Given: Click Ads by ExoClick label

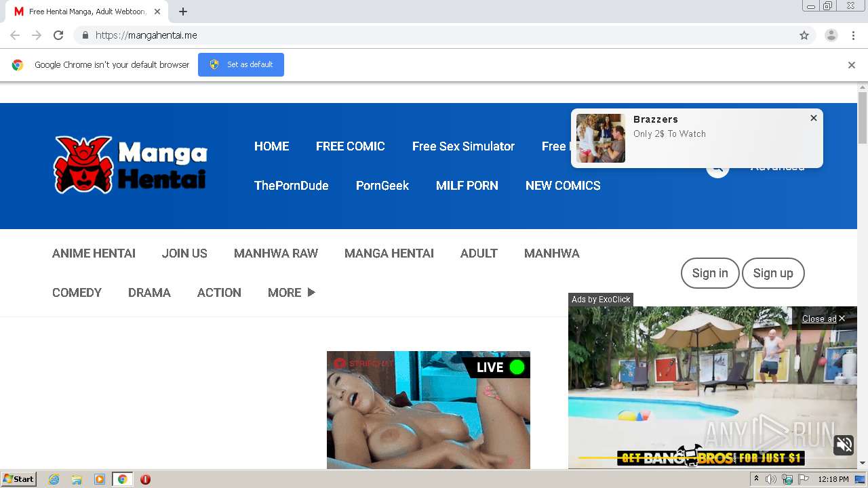Looking at the screenshot, I should 601,300.
